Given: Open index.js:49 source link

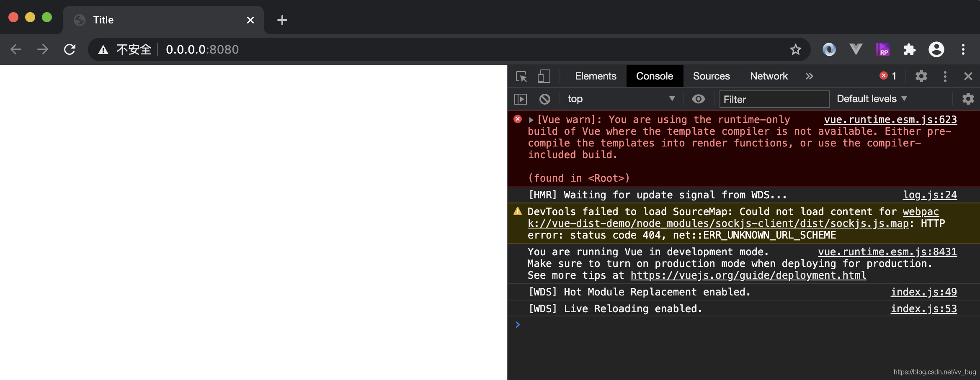Looking at the screenshot, I should tap(924, 292).
